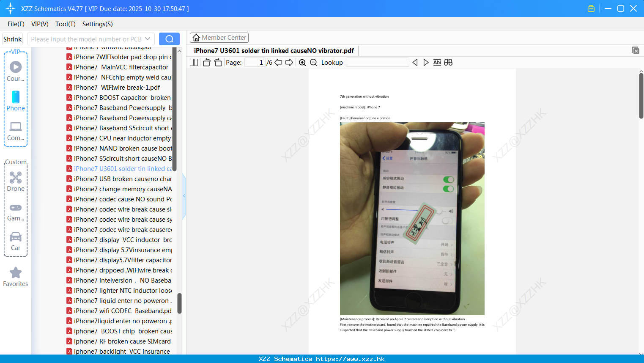Open the Favorites star
Image resolution: width=644 pixels, height=363 pixels.
pyautogui.click(x=16, y=277)
